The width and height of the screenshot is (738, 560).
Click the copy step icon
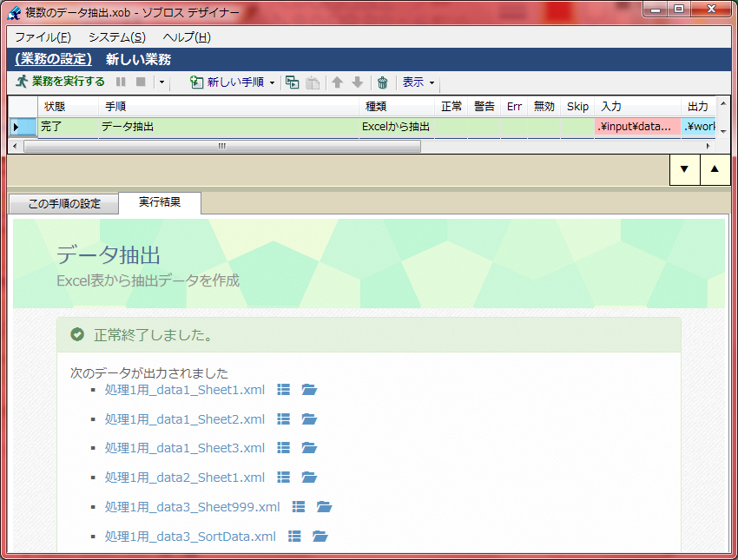tap(293, 82)
